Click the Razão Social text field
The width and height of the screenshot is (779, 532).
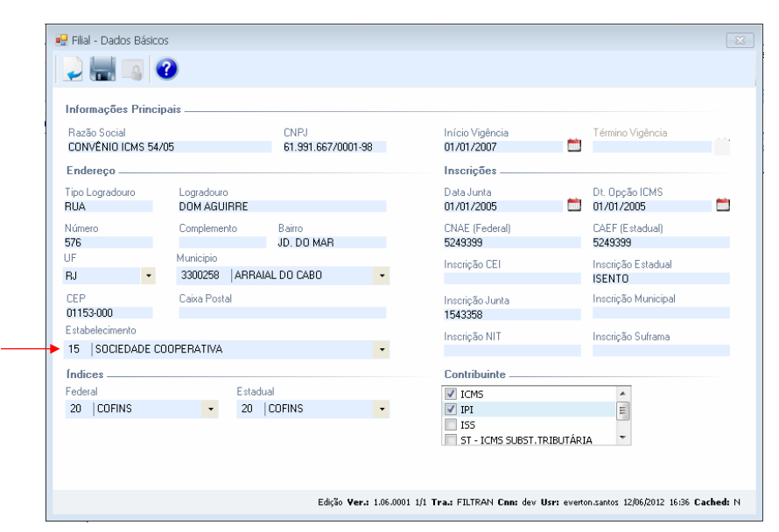[166, 147]
